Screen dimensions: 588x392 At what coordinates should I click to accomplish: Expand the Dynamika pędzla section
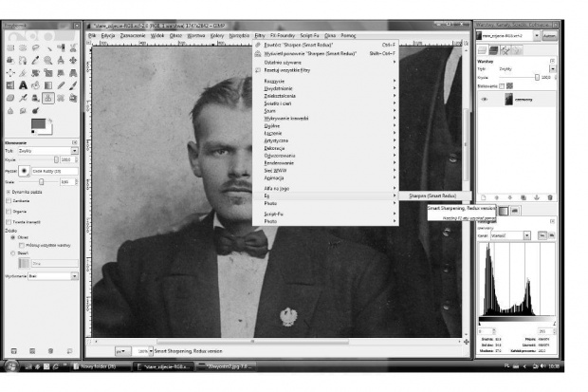pos(9,192)
